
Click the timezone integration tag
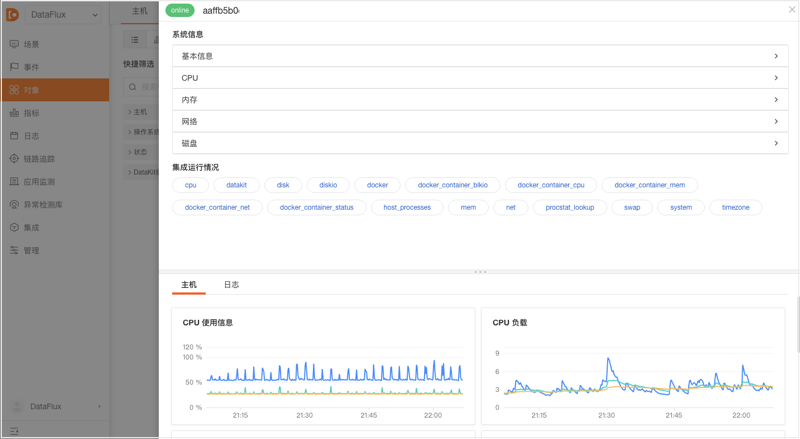(x=736, y=208)
